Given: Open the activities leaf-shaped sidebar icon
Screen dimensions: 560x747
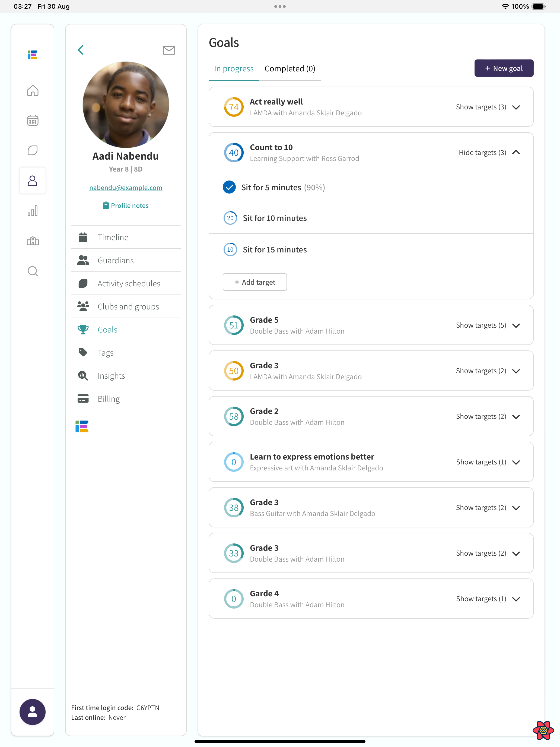Looking at the screenshot, I should click(x=32, y=150).
